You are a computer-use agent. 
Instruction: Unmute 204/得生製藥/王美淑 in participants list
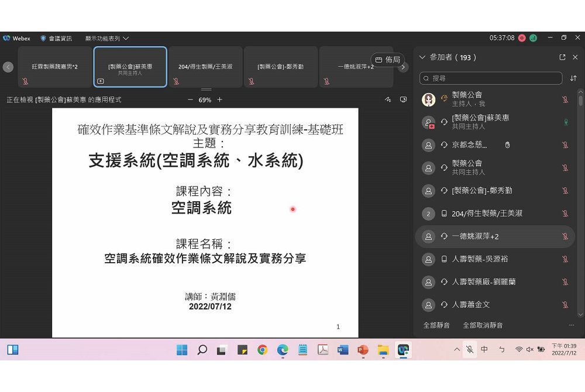click(565, 214)
